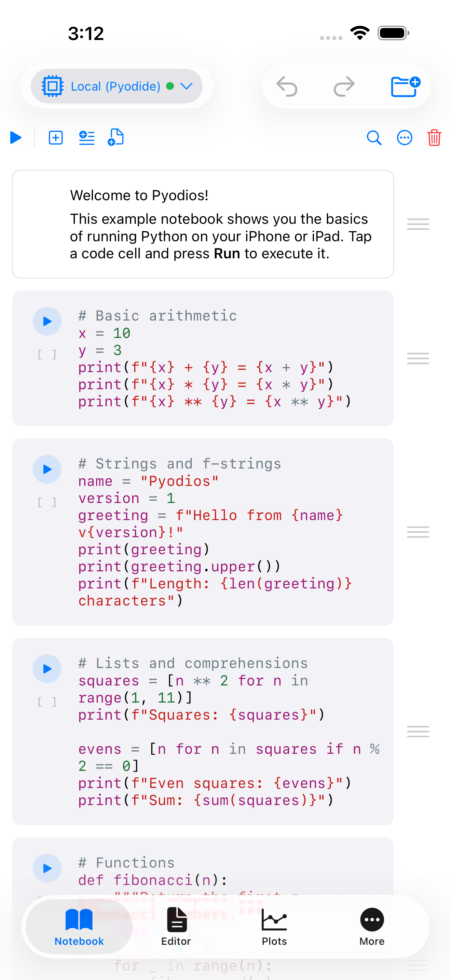The image size is (451, 980).
Task: Open the new folder icon
Action: [405, 86]
